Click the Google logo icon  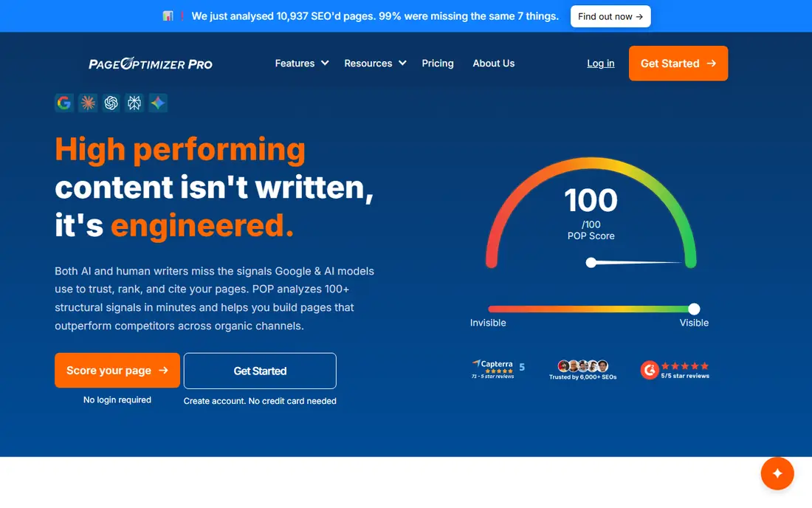click(x=64, y=103)
